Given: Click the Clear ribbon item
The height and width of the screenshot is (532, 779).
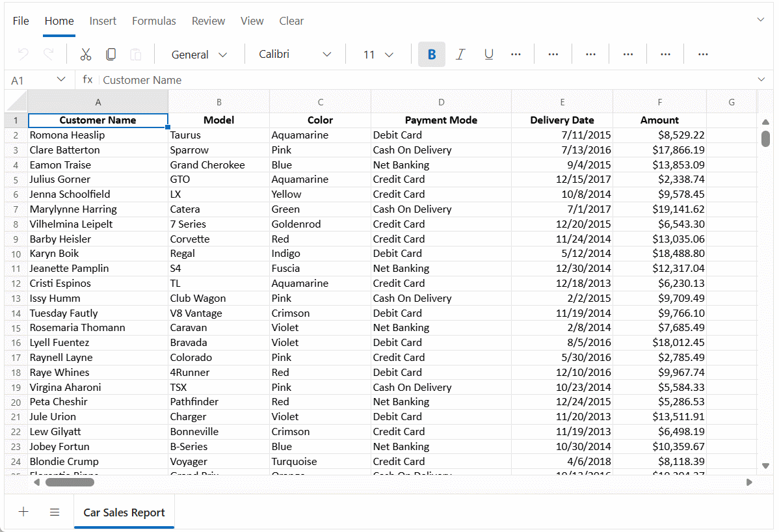Looking at the screenshot, I should [291, 21].
